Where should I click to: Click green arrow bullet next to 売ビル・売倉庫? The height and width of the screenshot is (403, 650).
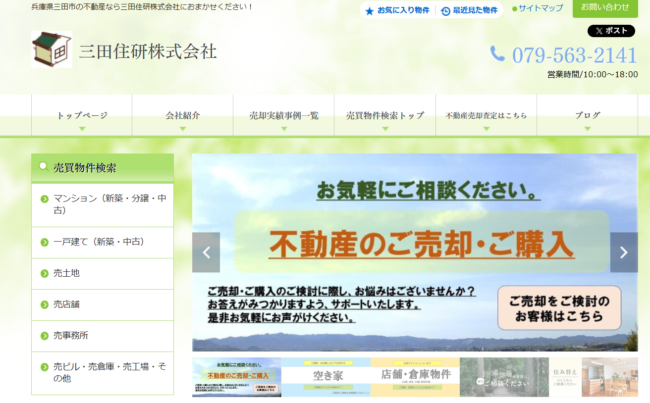44,367
